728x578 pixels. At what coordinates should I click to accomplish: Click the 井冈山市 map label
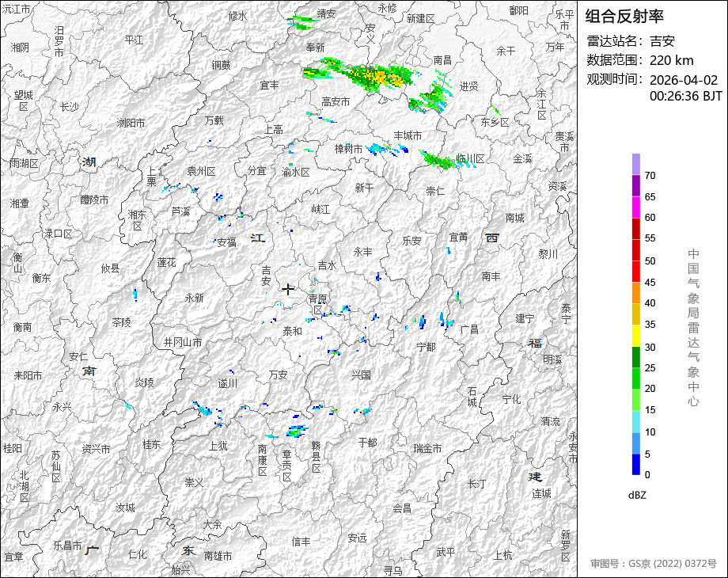[183, 343]
